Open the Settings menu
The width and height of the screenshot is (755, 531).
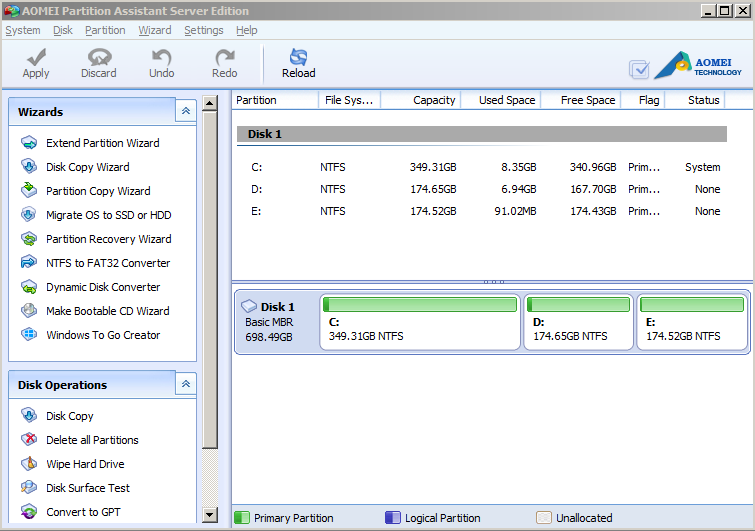click(x=204, y=30)
